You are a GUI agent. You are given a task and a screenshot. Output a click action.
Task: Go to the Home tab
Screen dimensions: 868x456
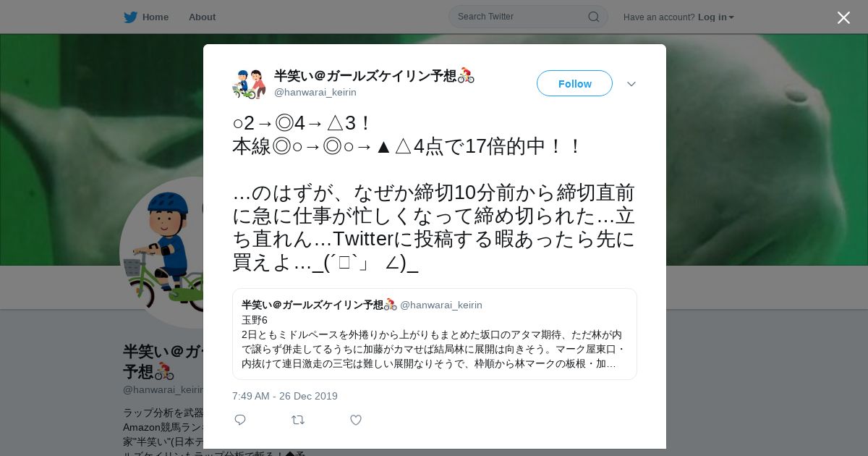click(x=146, y=17)
